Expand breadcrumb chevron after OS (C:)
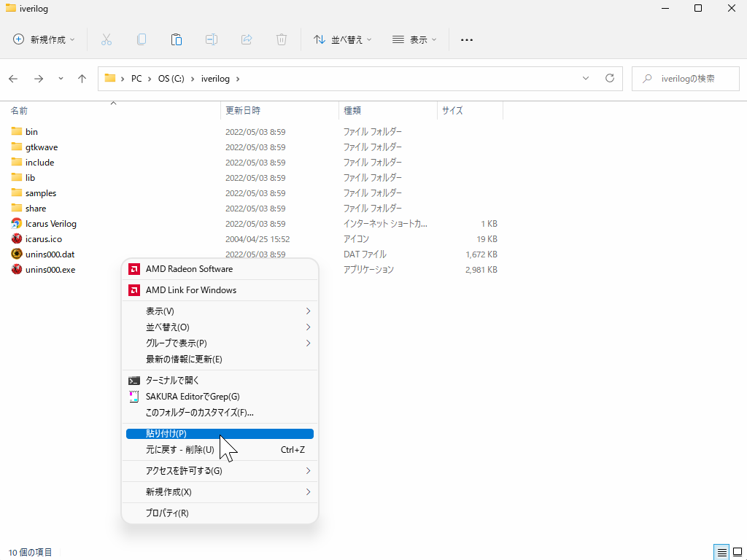Viewport: 747px width, 560px height. (193, 79)
